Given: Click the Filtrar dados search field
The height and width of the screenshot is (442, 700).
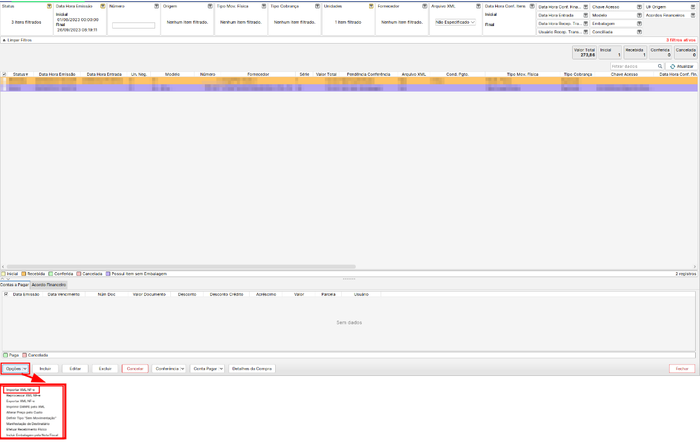Looking at the screenshot, I should coord(632,66).
